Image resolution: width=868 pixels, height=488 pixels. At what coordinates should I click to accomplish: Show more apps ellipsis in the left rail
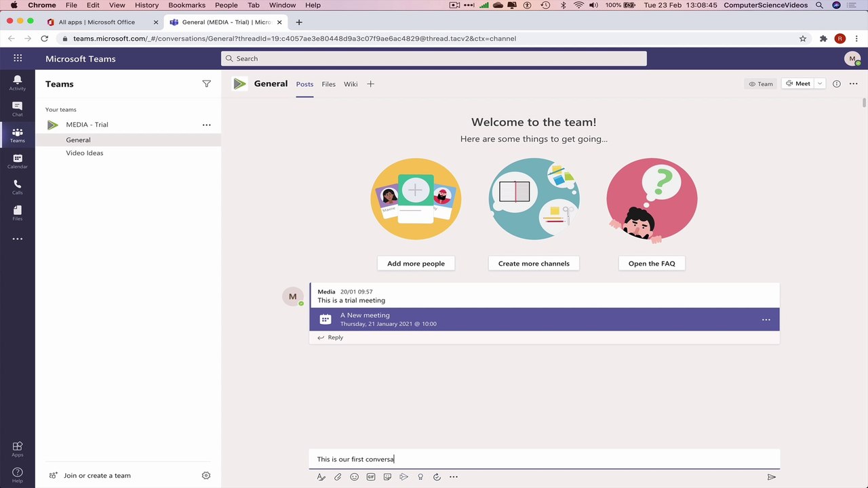(18, 239)
